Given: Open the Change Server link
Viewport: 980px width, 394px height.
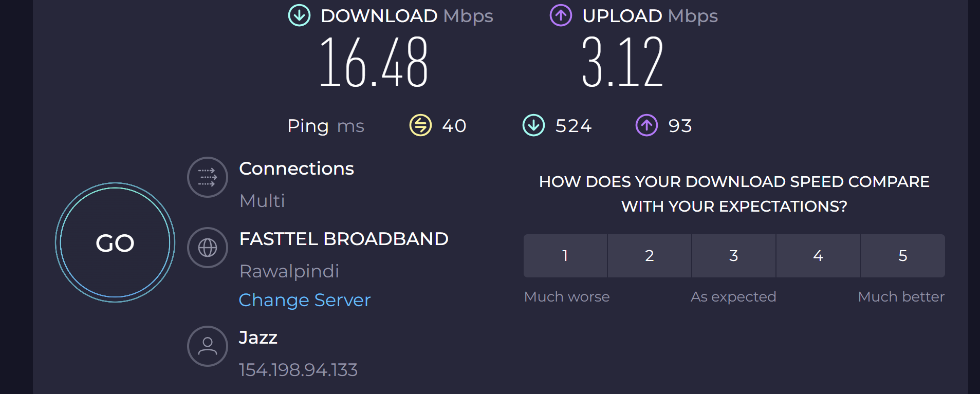Looking at the screenshot, I should coord(305,300).
